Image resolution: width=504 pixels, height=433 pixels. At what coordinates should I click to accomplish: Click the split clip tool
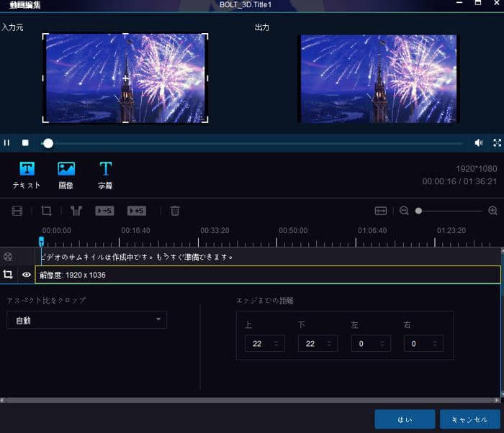point(76,211)
